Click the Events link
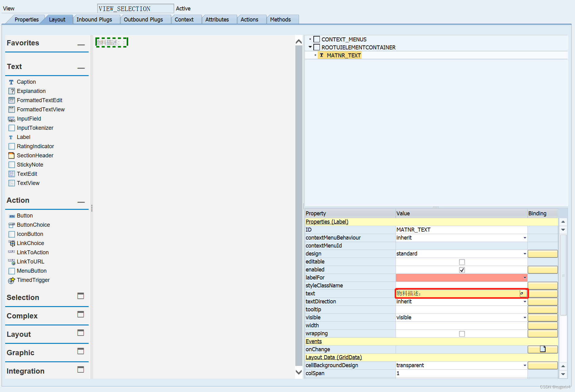This screenshot has height=392, width=575. pyautogui.click(x=314, y=341)
